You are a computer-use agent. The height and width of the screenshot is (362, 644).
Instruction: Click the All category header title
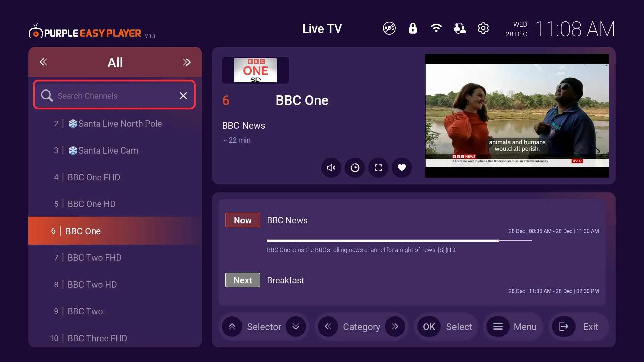click(115, 62)
